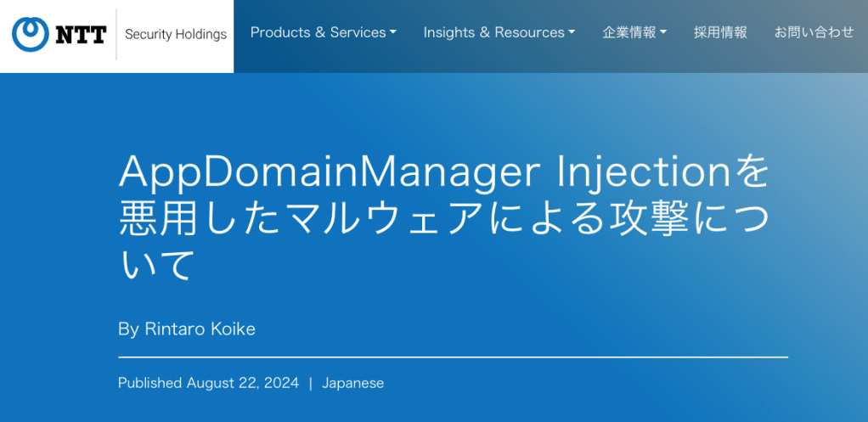The height and width of the screenshot is (422, 868).
Task: Go to Security Holdings home link
Action: coord(176,35)
